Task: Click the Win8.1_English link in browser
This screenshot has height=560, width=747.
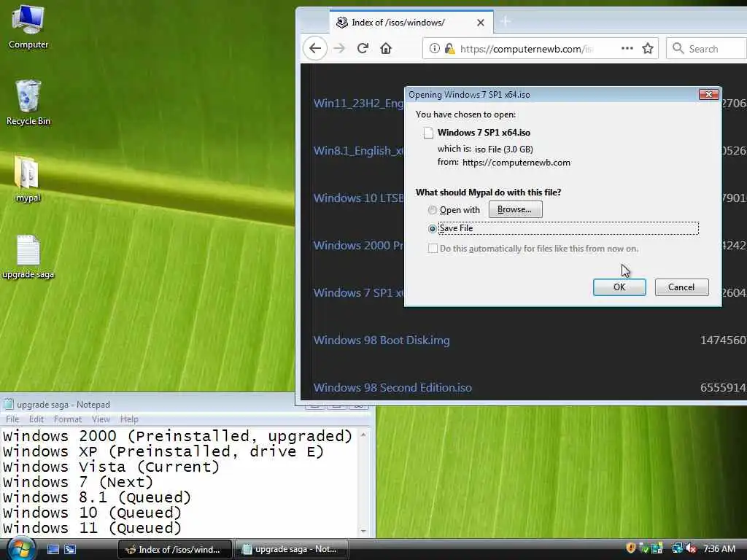Action: click(358, 150)
